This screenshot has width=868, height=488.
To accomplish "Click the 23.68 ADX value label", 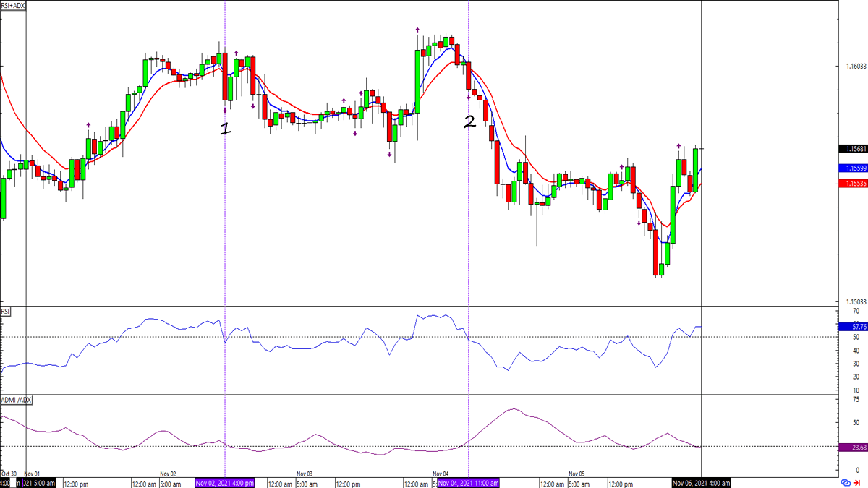I will tap(852, 448).
